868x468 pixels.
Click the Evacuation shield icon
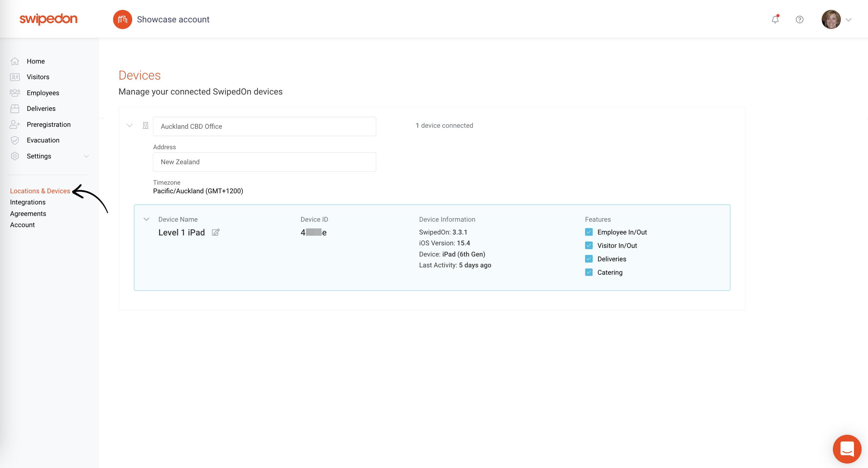(15, 140)
